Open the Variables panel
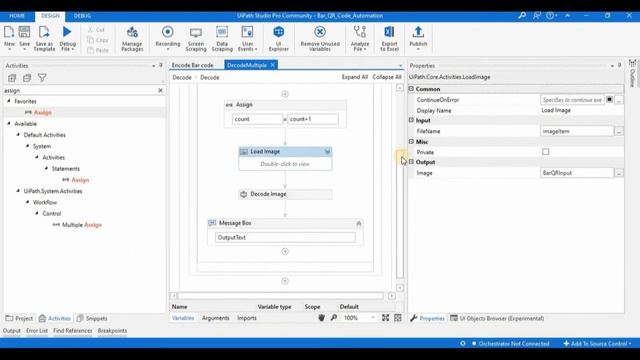The image size is (640, 360). 183,318
